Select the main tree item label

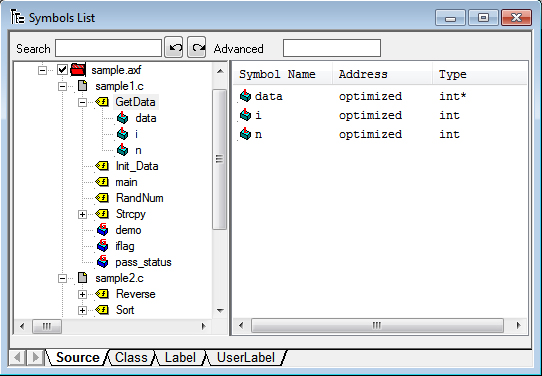point(126,182)
